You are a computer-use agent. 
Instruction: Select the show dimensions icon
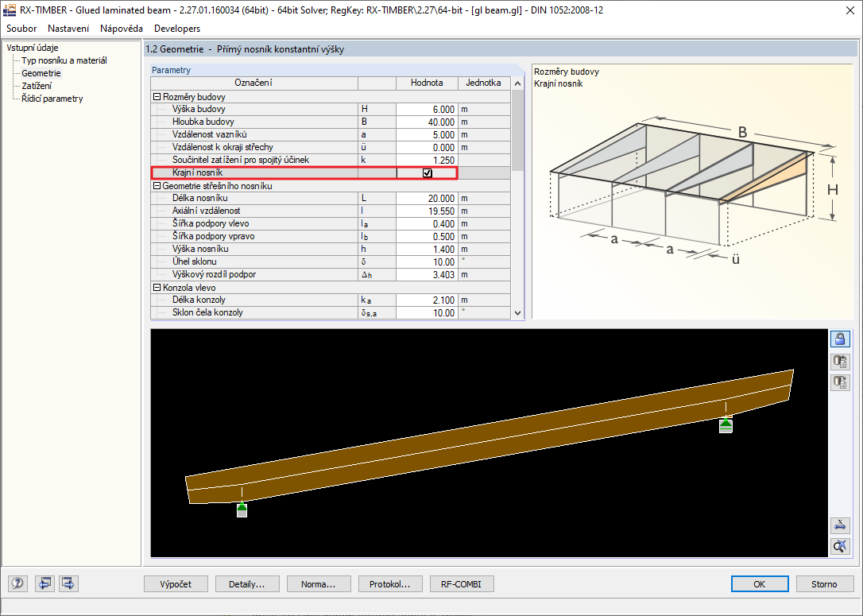coord(840,525)
